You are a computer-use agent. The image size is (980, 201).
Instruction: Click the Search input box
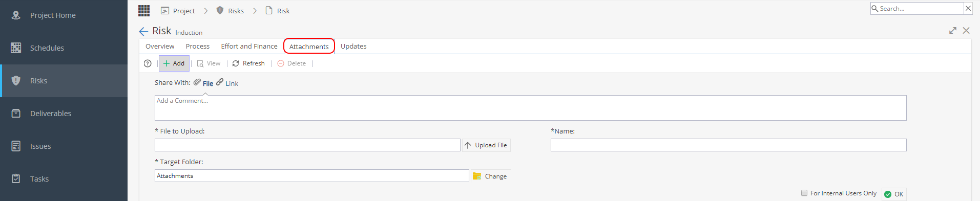tap(921, 8)
